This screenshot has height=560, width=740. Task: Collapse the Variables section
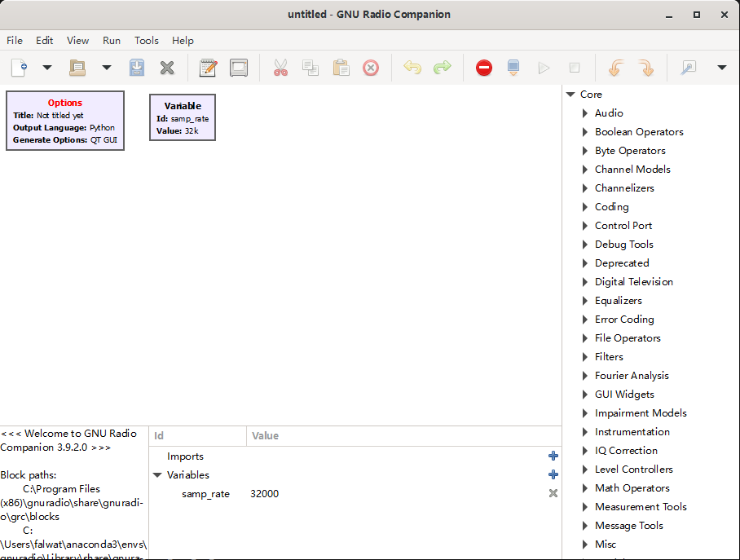pos(157,475)
